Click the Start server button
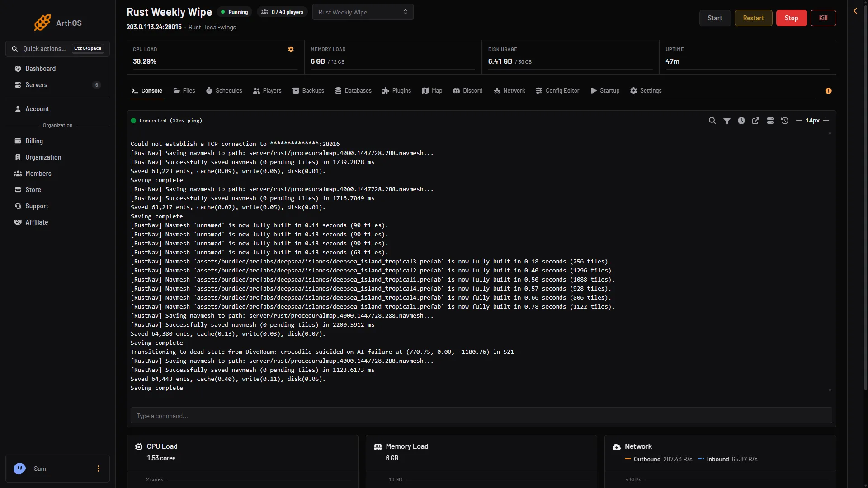 click(715, 18)
